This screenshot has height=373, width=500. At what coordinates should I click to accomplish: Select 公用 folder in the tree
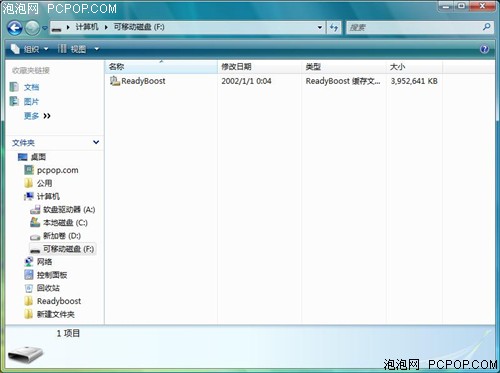44,183
